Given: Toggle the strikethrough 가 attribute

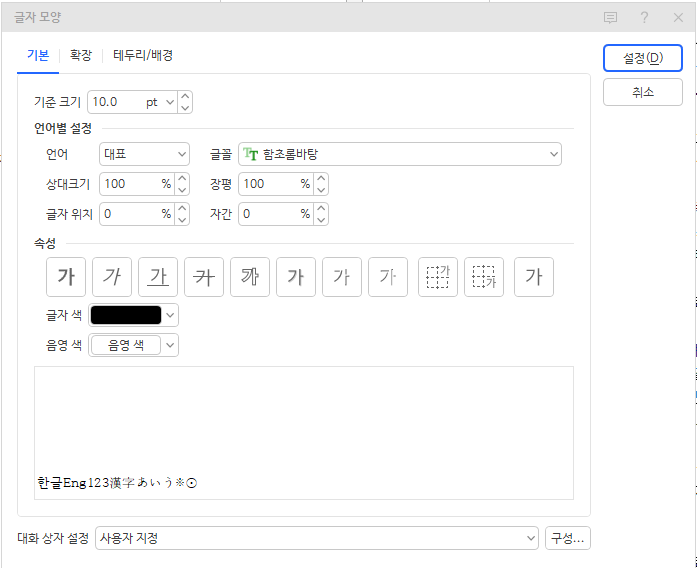Looking at the screenshot, I should tap(204, 277).
